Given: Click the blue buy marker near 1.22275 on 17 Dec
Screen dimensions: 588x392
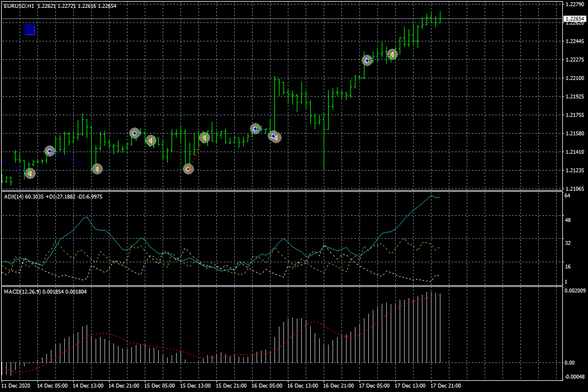Looking at the screenshot, I should pyautogui.click(x=367, y=60).
